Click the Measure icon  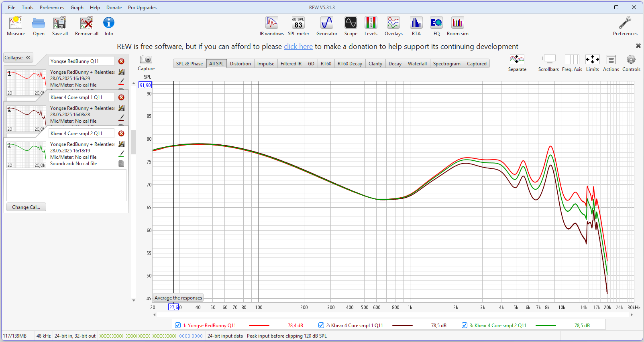16,26
